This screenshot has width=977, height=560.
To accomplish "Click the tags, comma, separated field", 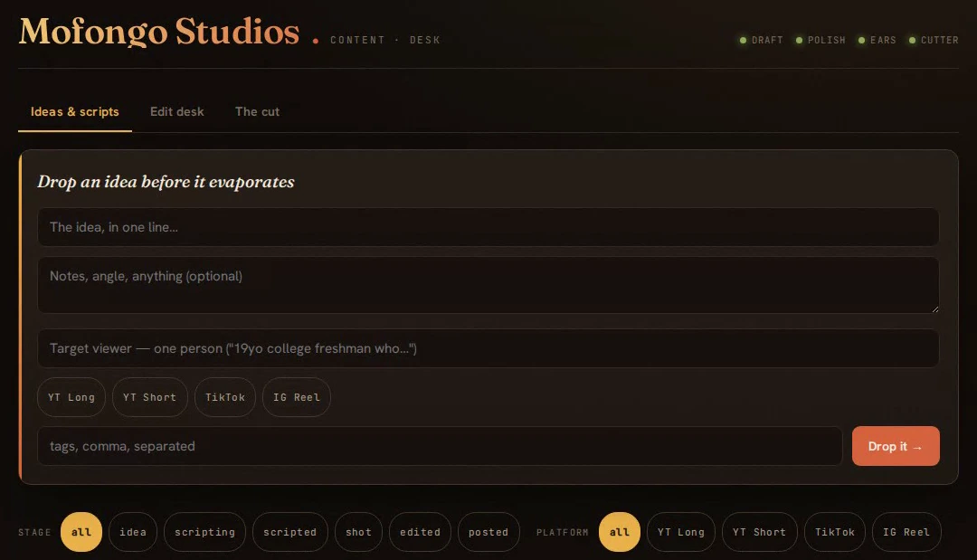I will click(x=440, y=446).
